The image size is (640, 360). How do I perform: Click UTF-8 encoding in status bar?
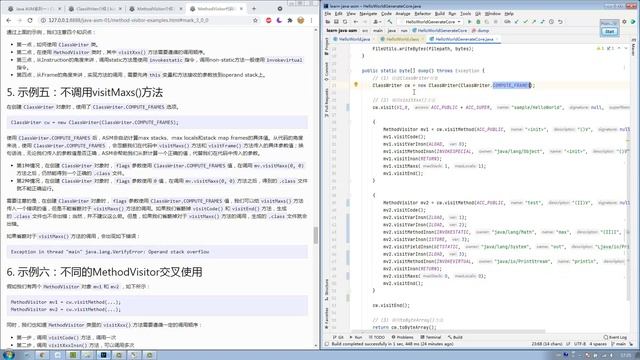coord(580,344)
